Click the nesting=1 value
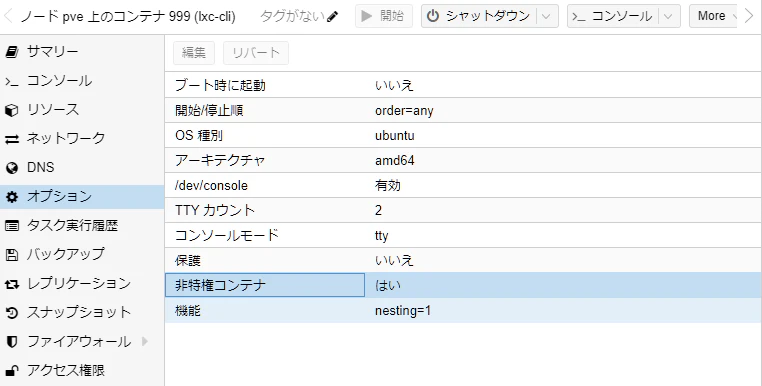Viewport: 762px width, 386px height. coord(403,311)
